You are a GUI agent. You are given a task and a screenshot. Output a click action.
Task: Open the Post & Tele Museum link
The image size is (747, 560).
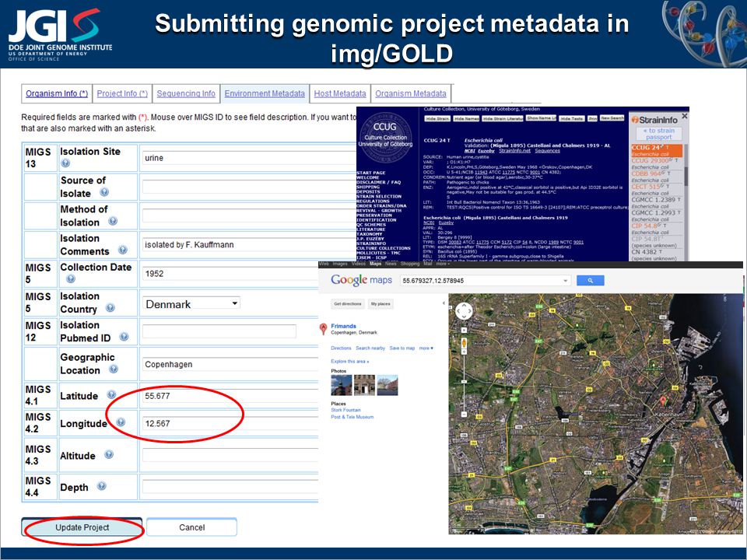tap(352, 417)
